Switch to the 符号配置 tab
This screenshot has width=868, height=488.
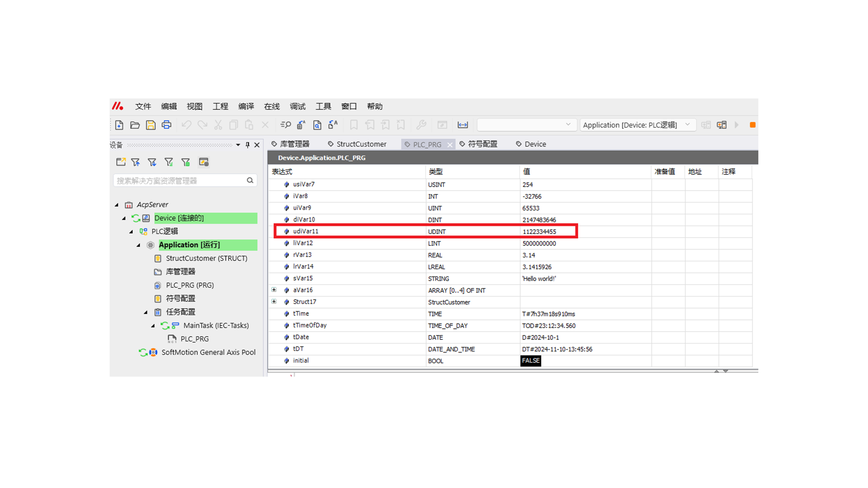point(478,144)
